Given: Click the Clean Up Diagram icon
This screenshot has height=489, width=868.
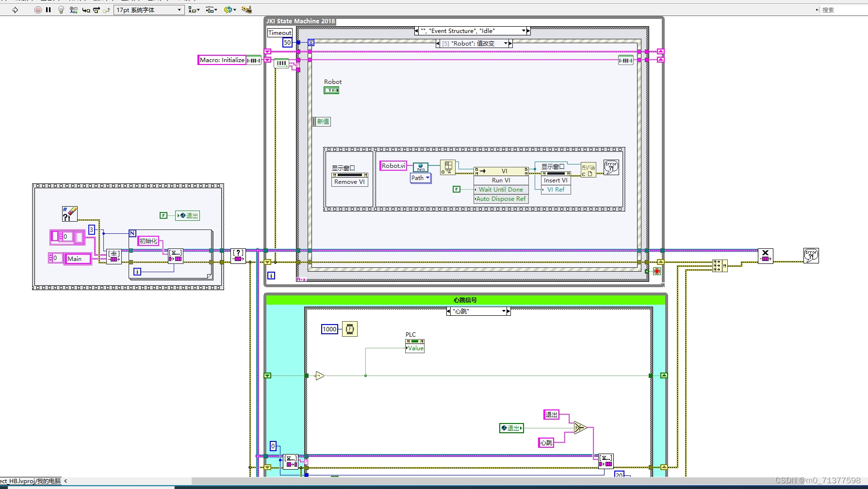Looking at the screenshot, I should click(246, 10).
